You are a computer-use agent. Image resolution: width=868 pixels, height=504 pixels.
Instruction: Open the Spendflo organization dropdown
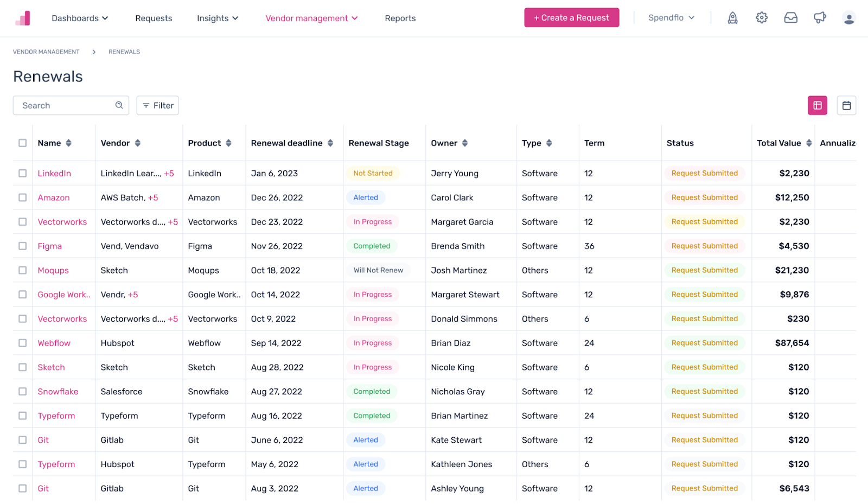point(671,18)
